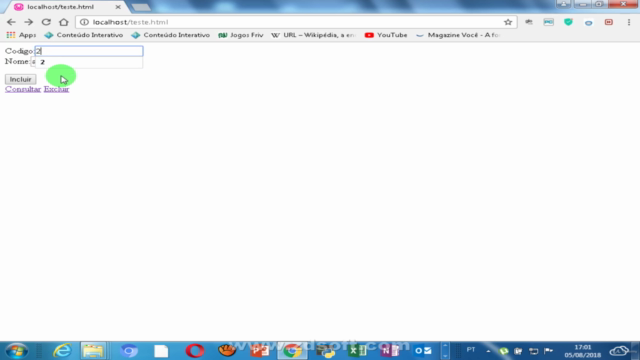Click the PT language indicator
Image resolution: width=640 pixels, height=360 pixels.
click(471, 350)
